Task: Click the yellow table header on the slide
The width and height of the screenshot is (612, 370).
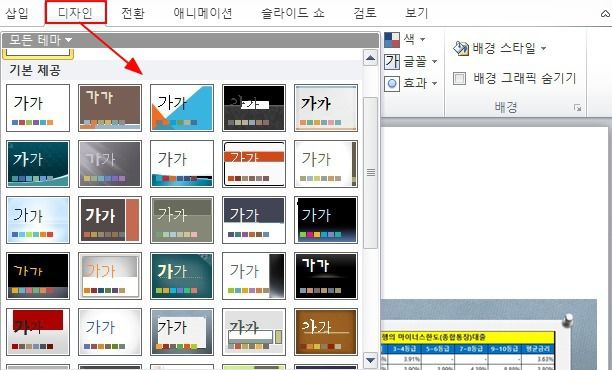Action: tap(468, 337)
